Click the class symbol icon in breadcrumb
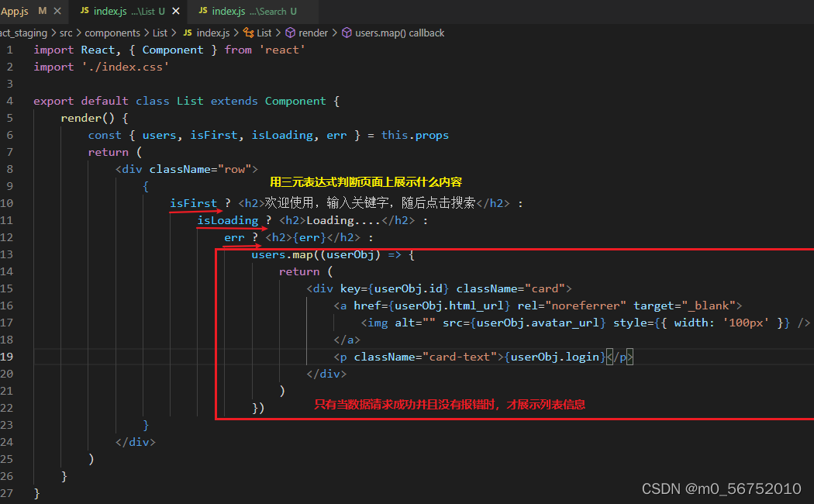Viewport: 814px width, 504px height. click(x=249, y=33)
